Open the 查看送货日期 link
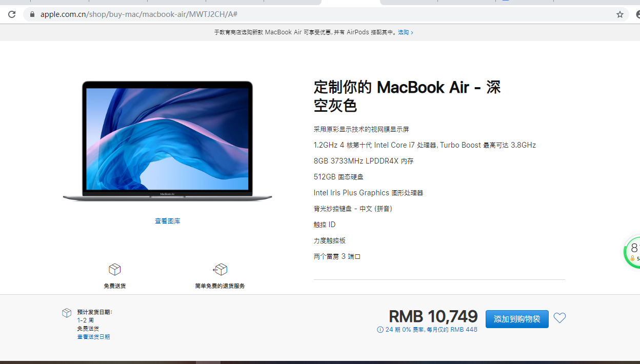 [93, 337]
